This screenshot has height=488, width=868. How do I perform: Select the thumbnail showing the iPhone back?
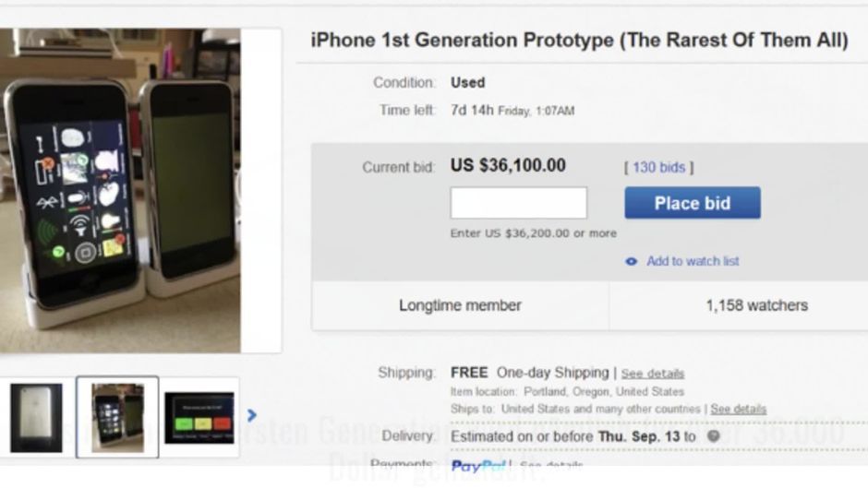(37, 418)
